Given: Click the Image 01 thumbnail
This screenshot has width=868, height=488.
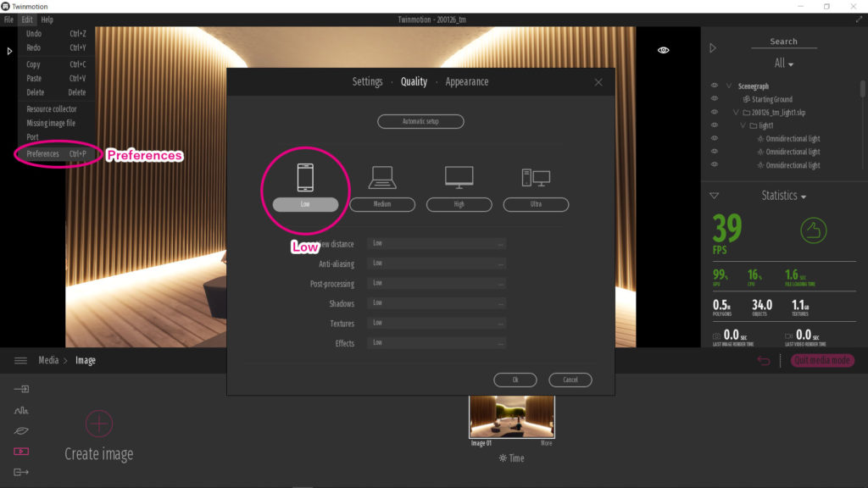Looking at the screenshot, I should tap(511, 415).
